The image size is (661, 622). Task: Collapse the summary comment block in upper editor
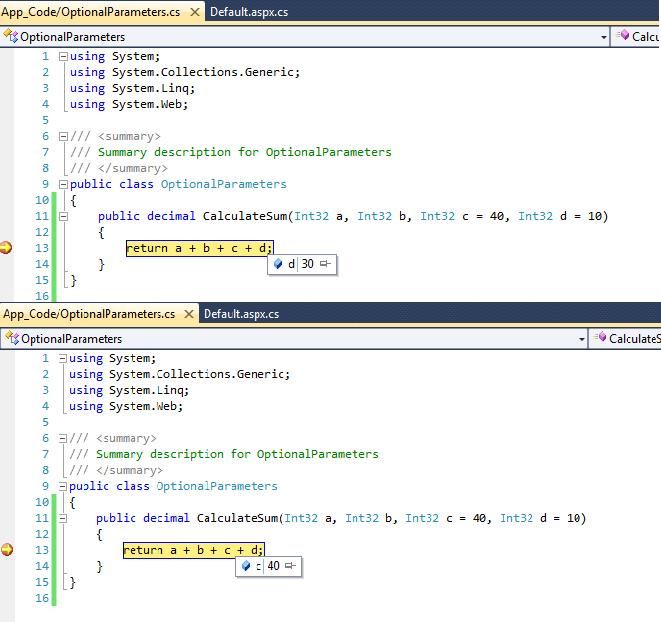coord(63,136)
